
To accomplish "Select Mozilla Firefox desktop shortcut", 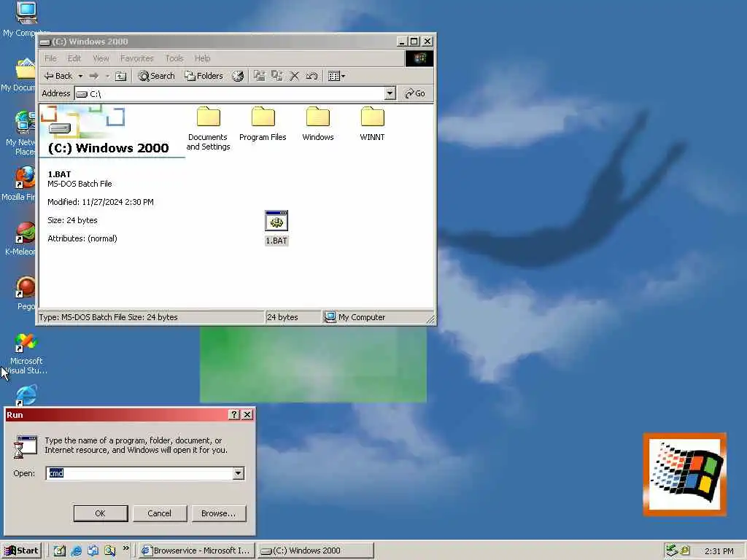I will coord(19,184).
